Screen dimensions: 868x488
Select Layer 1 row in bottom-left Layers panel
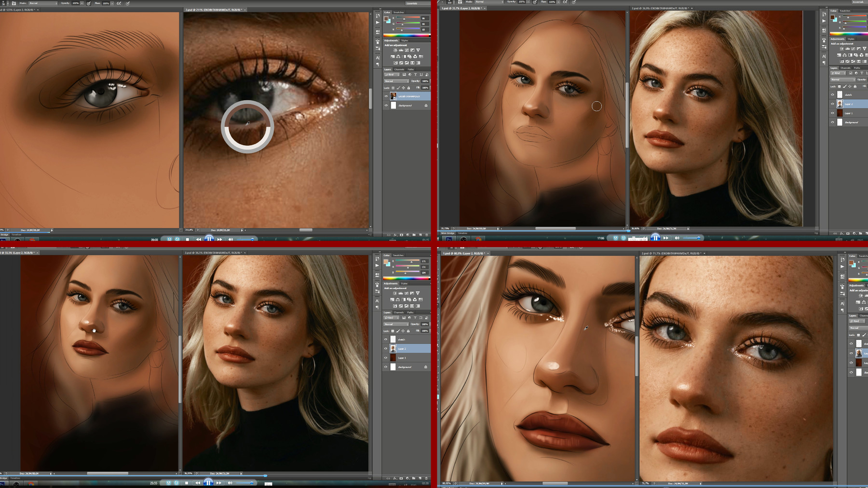tap(407, 357)
